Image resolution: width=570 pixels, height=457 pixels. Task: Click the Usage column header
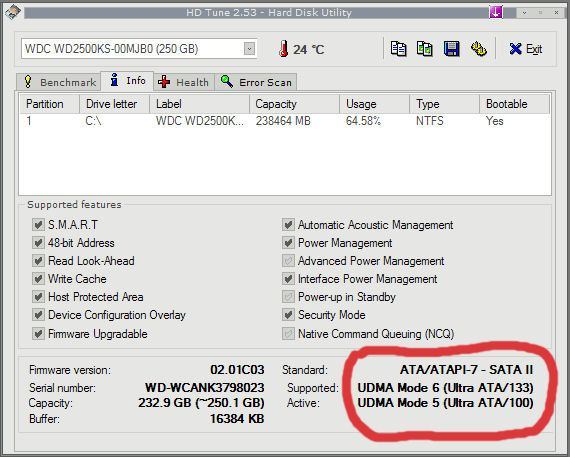pos(374,104)
